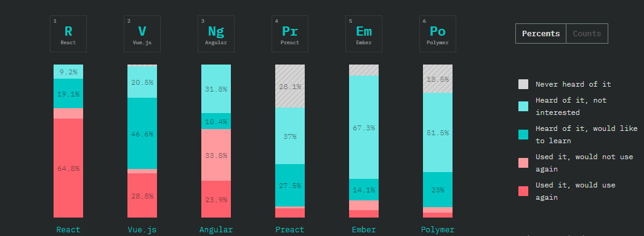This screenshot has height=236, width=644.
Task: Toggle the chart to Counts view
Action: (587, 34)
